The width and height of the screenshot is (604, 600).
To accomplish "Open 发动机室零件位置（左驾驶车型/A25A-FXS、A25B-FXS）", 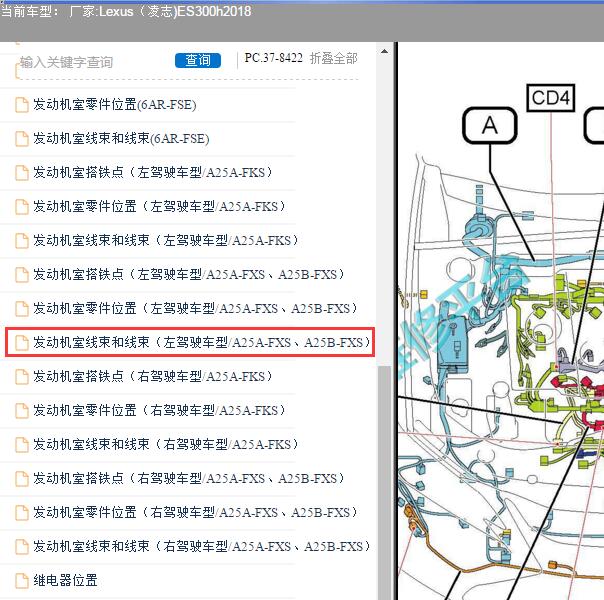I will pyautogui.click(x=195, y=308).
